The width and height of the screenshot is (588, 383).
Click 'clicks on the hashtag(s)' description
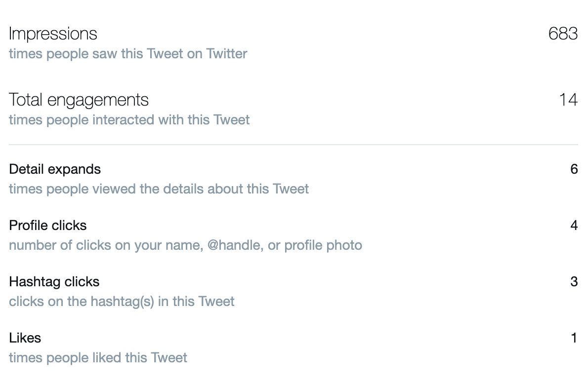[x=122, y=302]
